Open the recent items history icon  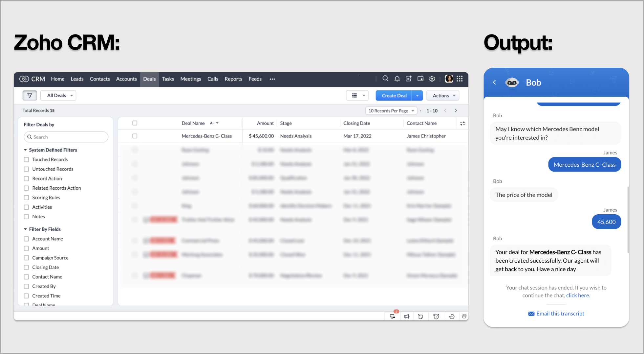(x=452, y=316)
